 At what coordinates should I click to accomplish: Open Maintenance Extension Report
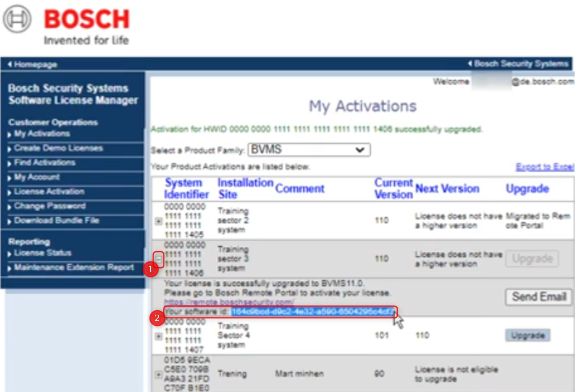(74, 267)
